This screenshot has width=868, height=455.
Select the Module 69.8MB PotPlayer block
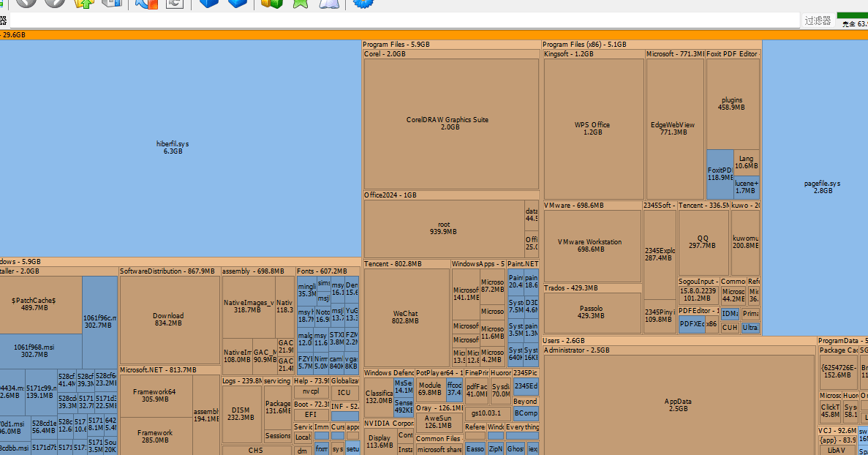(430, 389)
